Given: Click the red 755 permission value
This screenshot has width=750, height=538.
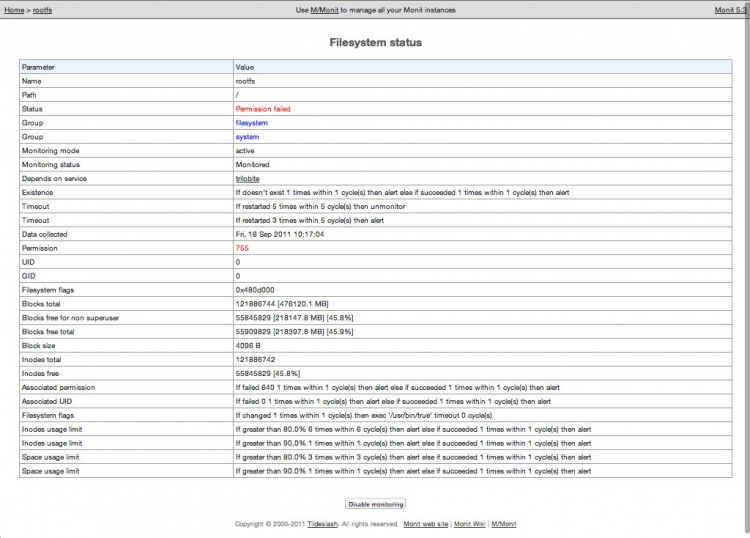Looking at the screenshot, I should tap(242, 248).
